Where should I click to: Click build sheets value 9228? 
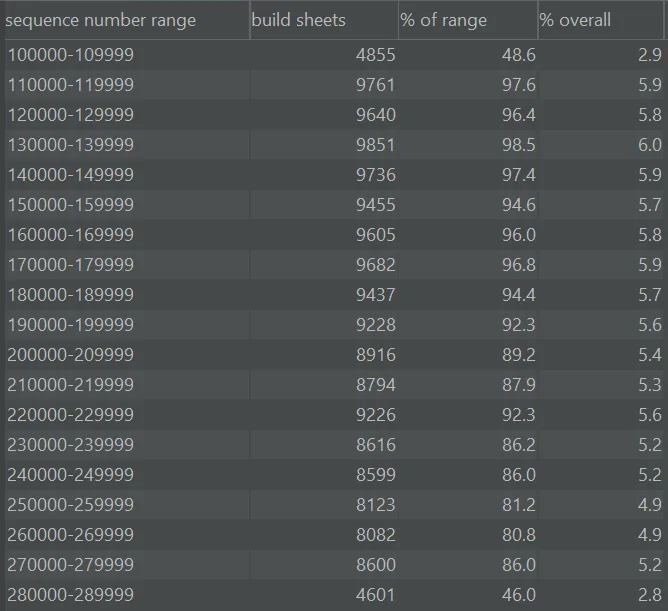[x=376, y=325]
